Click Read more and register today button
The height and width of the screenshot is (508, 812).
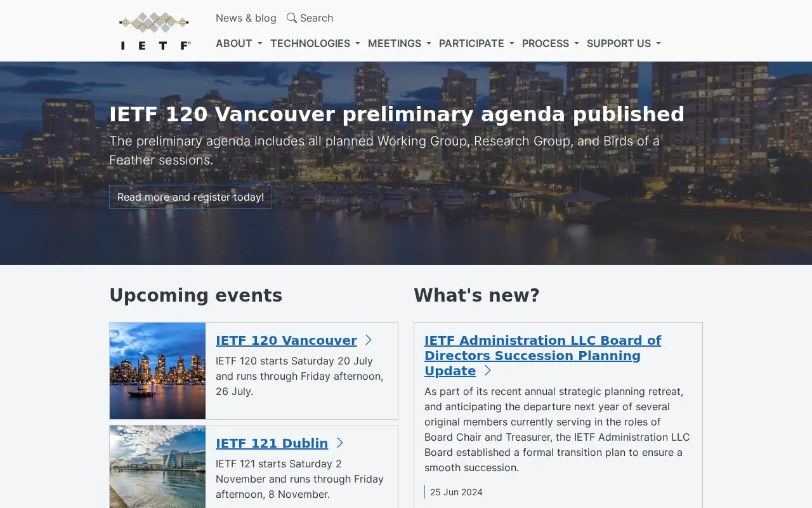tap(190, 197)
